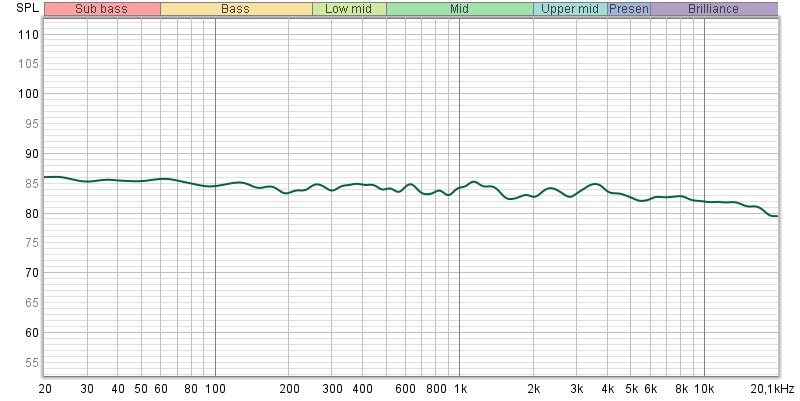
Task: Click the 20 frequency axis label
Action: [x=45, y=389]
